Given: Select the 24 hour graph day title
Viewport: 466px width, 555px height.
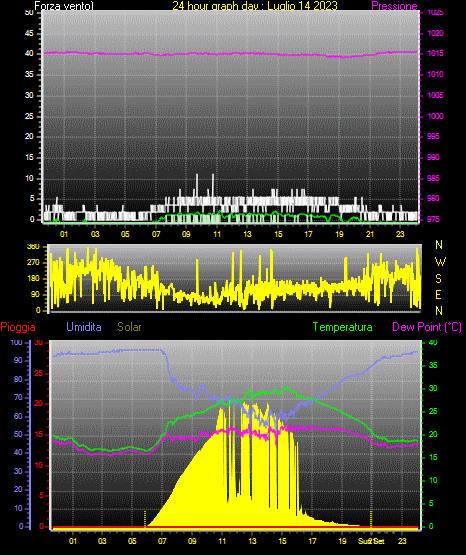Looking at the screenshot, I should [255, 6].
